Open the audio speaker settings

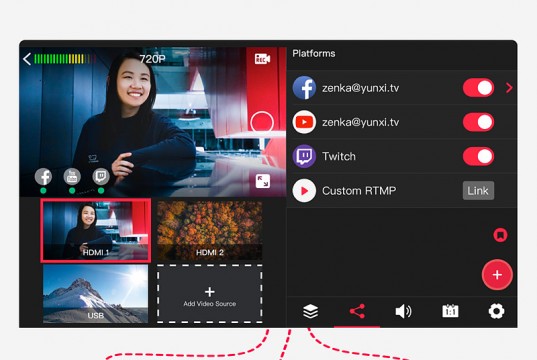pyautogui.click(x=403, y=311)
